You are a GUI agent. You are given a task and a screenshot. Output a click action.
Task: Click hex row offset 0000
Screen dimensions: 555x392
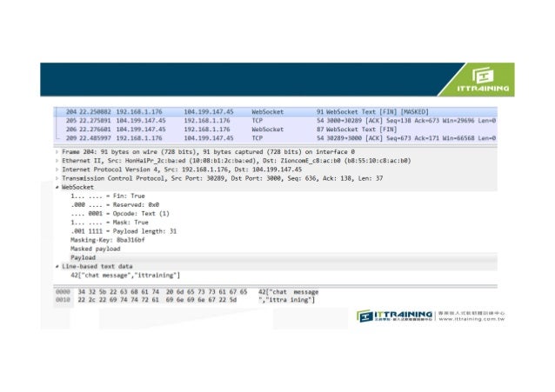63,292
